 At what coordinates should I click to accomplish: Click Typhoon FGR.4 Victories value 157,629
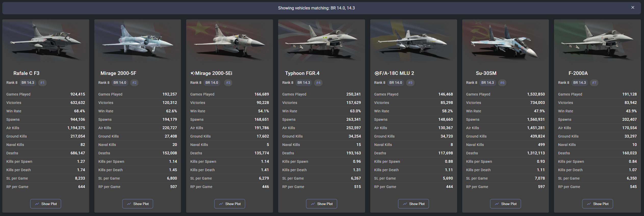[354, 103]
